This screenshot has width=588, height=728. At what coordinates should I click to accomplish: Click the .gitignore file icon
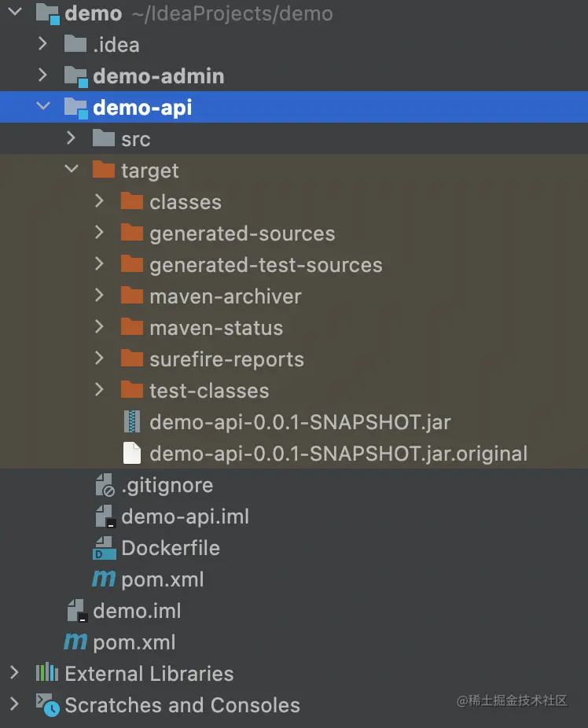click(x=105, y=485)
